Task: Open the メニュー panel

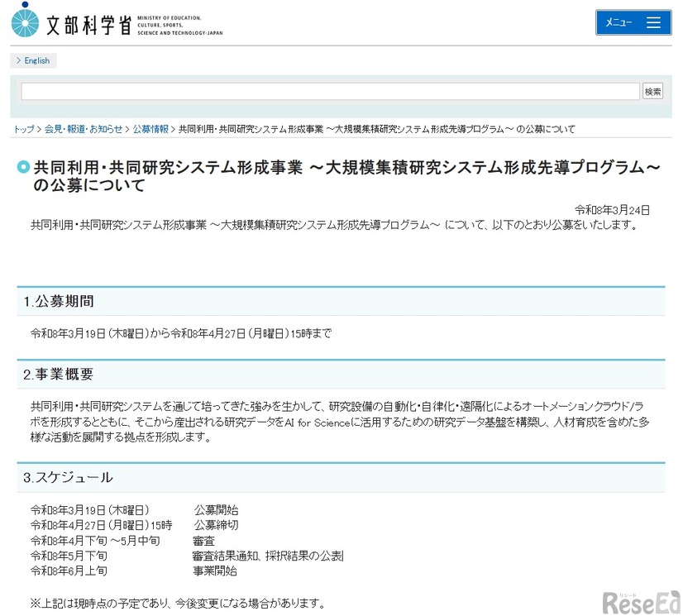Action: point(633,22)
